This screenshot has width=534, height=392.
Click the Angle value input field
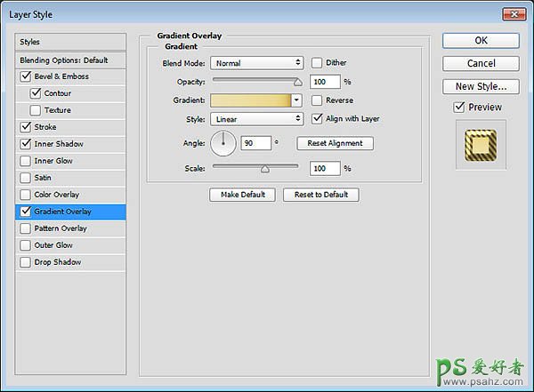(255, 143)
